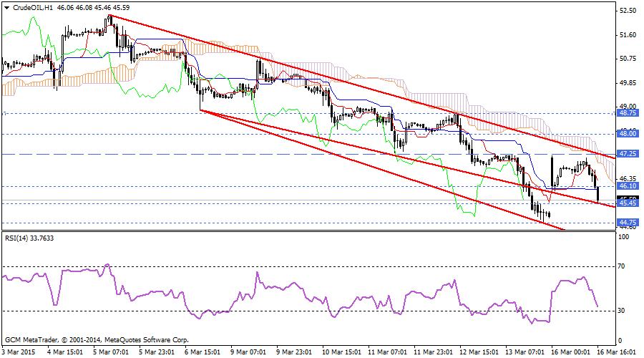Screen dimensions: 644x358
Task: Click the 52.50 price scale value
Action: coord(628,11)
